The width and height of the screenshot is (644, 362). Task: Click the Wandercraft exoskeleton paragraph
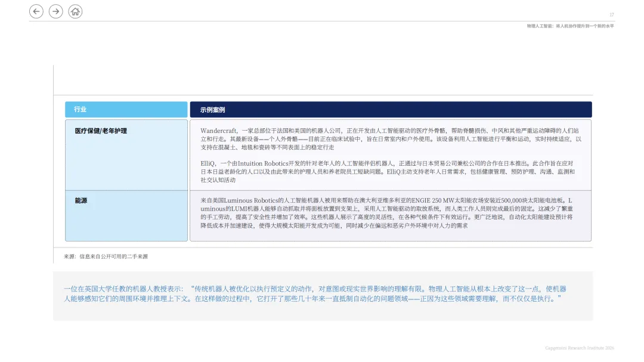pos(391,139)
